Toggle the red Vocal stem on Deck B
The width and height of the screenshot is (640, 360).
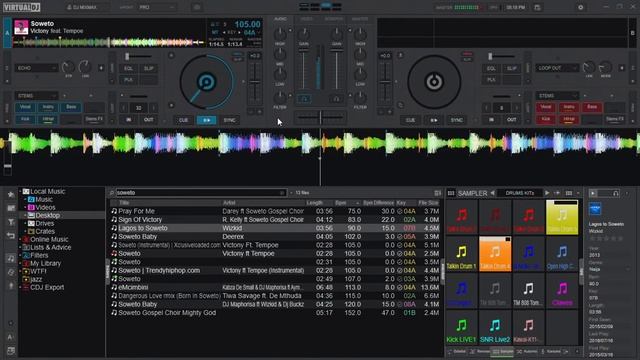(546, 107)
